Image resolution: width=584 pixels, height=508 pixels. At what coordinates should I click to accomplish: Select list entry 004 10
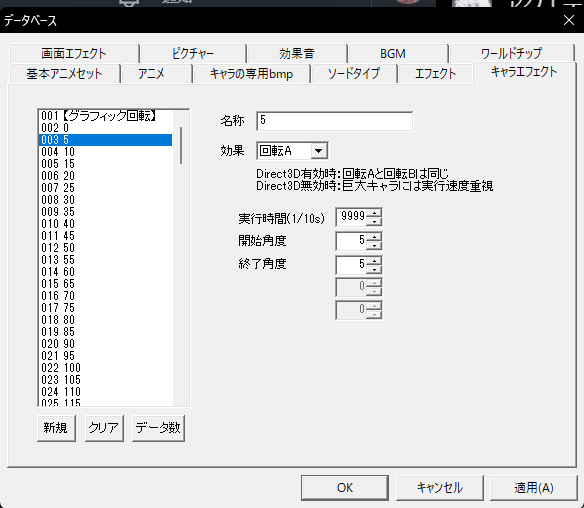tap(105, 152)
